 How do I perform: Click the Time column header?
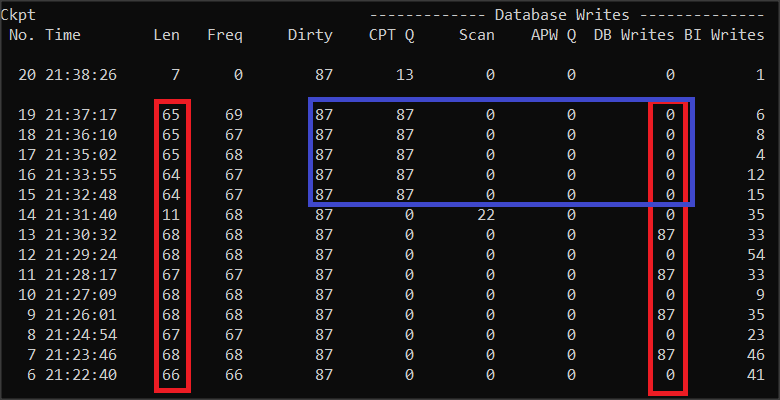[63, 35]
